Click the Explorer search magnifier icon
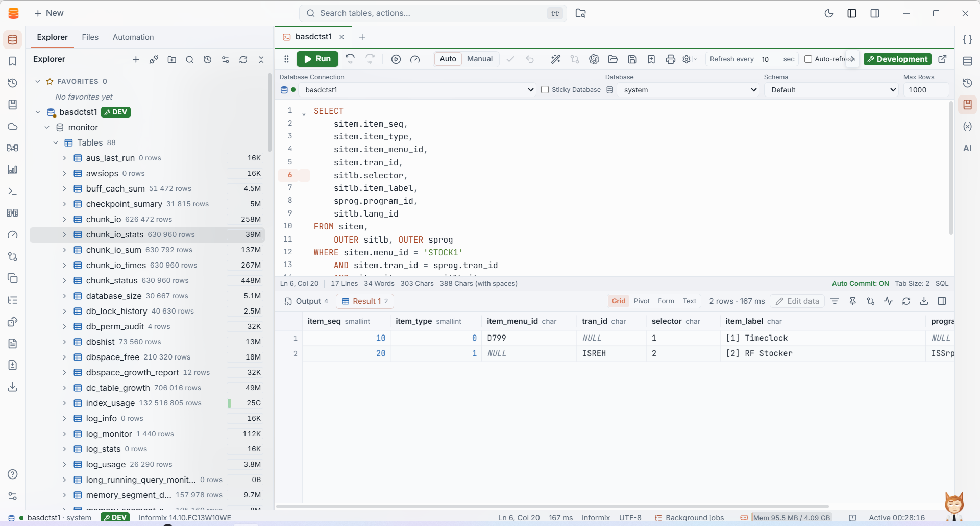This screenshot has height=526, width=980. tap(190, 60)
